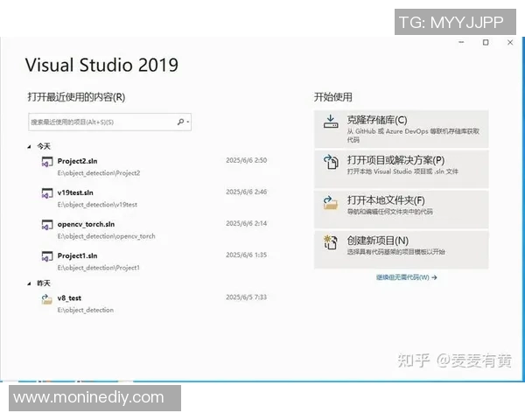
Task: Click the date 2025/6/6 1:35
Action: [247, 255]
